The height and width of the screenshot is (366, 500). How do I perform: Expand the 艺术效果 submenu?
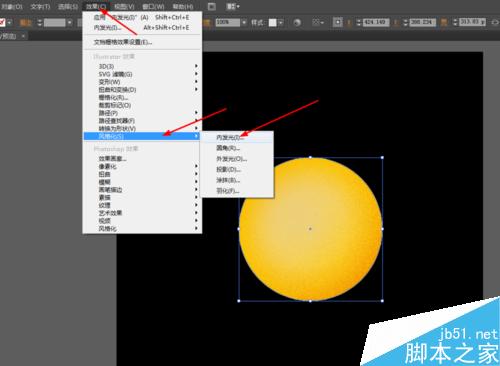[142, 213]
